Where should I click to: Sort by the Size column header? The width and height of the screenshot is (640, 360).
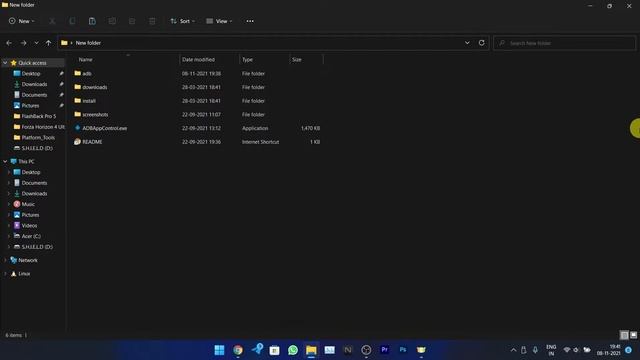coord(297,60)
